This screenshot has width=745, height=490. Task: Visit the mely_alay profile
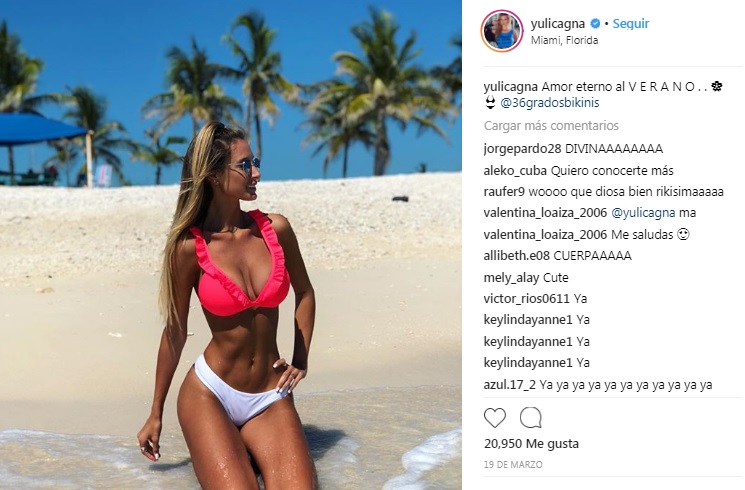pos(511,278)
